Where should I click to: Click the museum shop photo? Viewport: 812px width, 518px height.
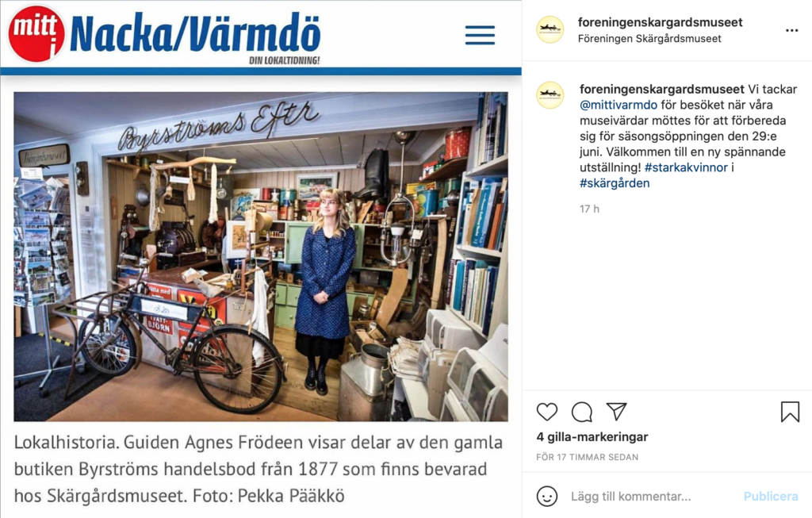pyautogui.click(x=261, y=256)
